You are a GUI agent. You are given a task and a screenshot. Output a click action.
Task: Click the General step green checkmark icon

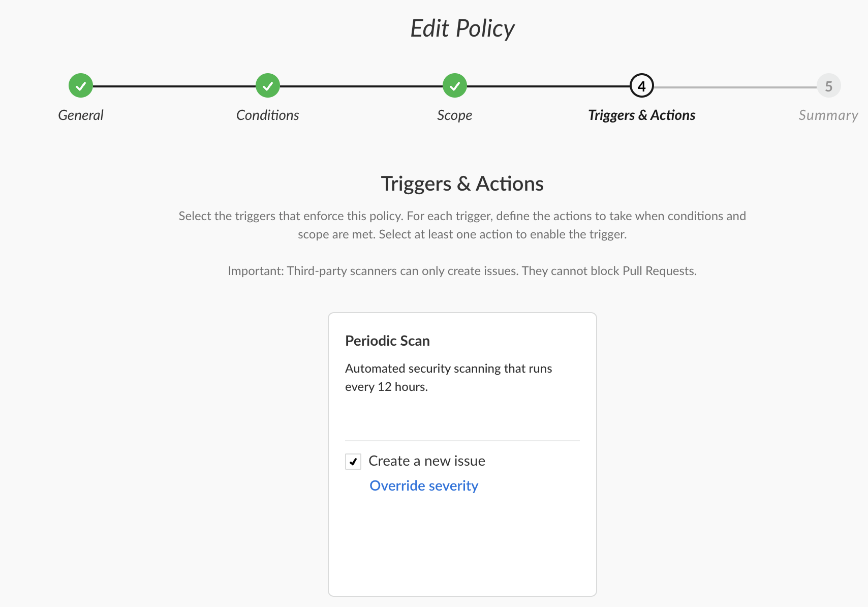(81, 86)
